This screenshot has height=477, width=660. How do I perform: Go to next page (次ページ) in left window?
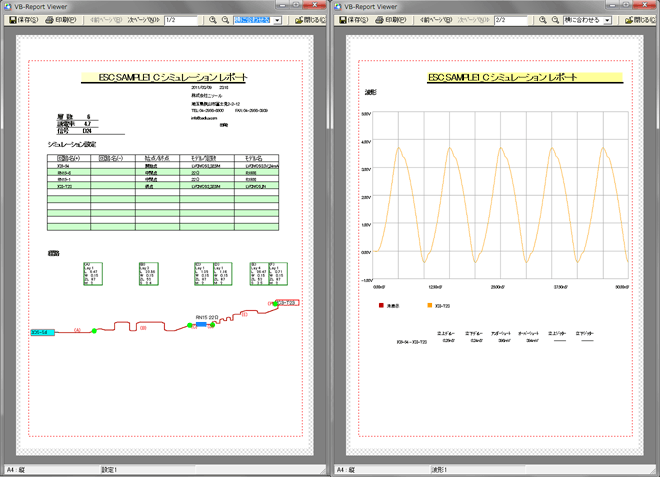(143, 20)
